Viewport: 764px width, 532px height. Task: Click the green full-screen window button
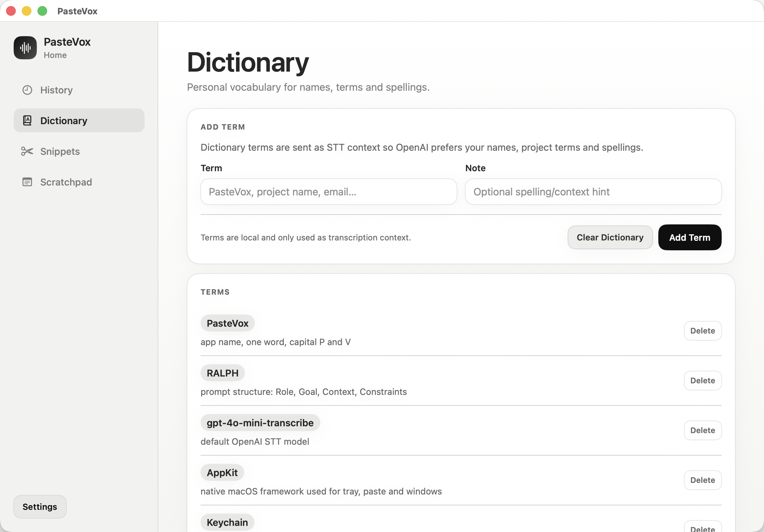42,11
